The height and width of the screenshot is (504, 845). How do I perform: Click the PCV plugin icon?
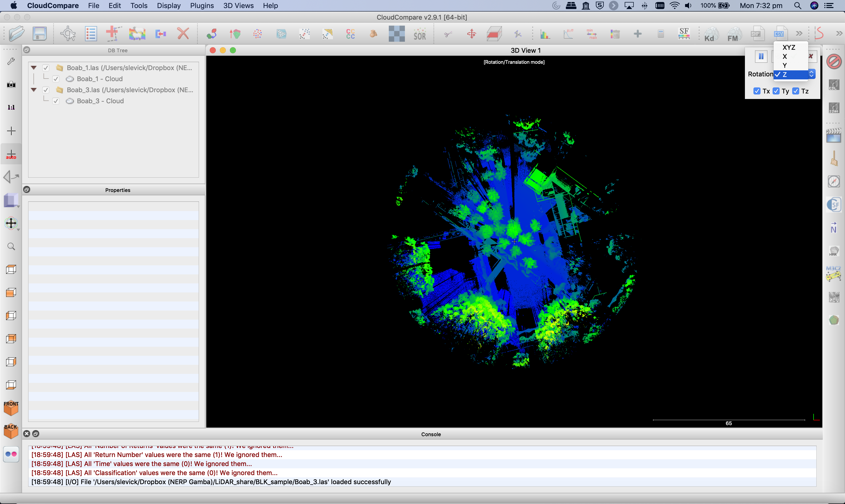[834, 297]
